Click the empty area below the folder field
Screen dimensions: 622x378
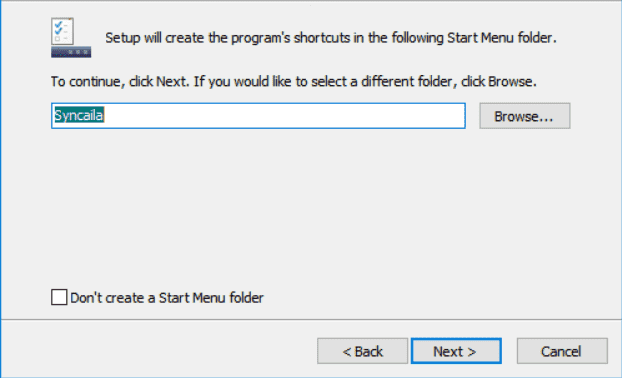309,206
